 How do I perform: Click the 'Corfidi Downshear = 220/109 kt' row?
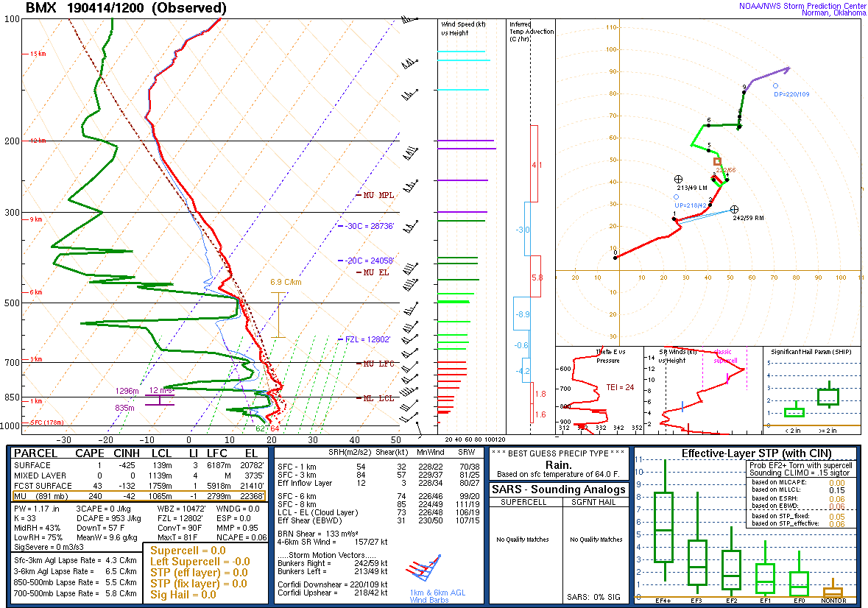pyautogui.click(x=332, y=584)
